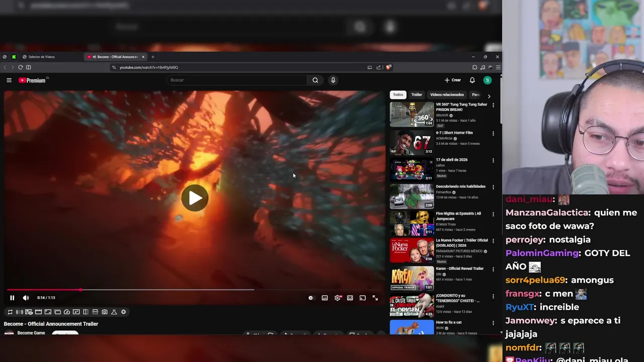Mute the video volume speaker
This screenshot has height=362, width=644.
[x=26, y=298]
